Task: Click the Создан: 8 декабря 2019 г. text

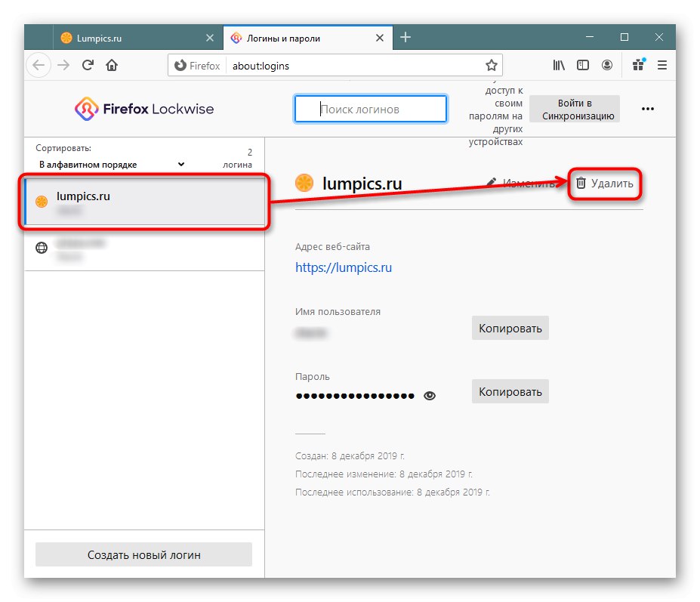Action: 350,456
